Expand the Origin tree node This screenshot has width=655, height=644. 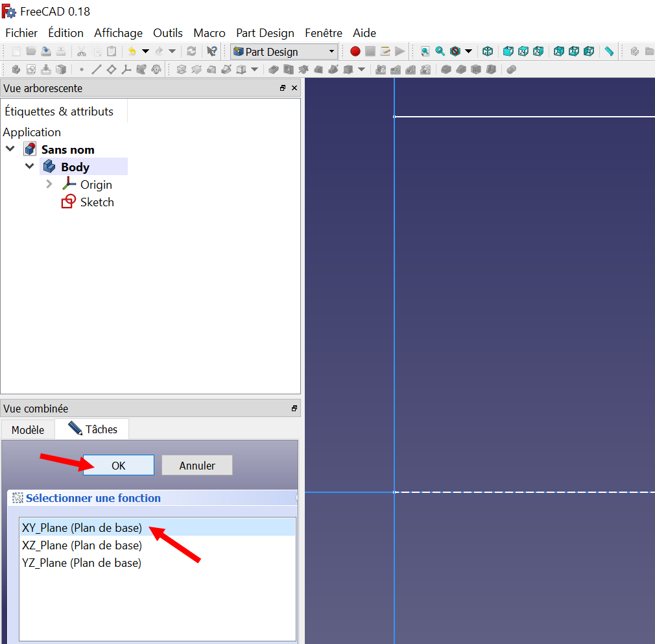pyautogui.click(x=49, y=184)
